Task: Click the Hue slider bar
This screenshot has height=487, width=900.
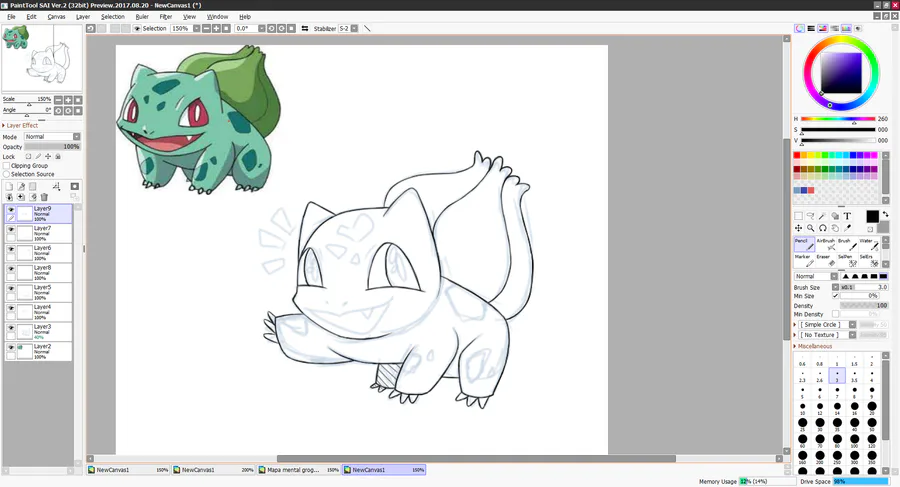Action: click(838, 119)
